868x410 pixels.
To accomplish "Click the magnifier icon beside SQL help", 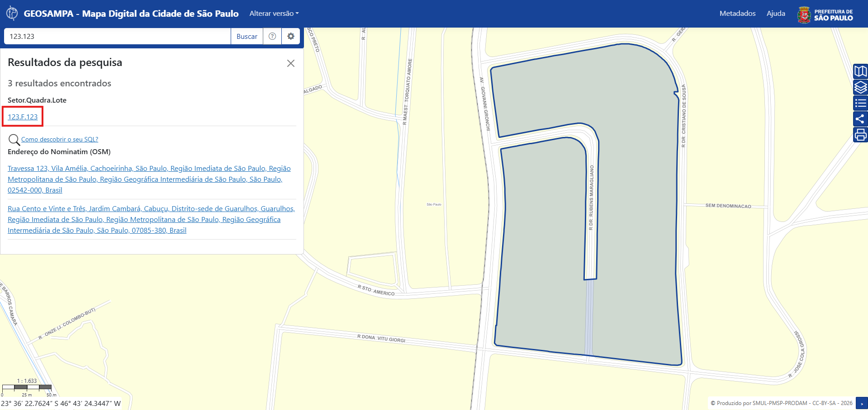I will coord(14,140).
